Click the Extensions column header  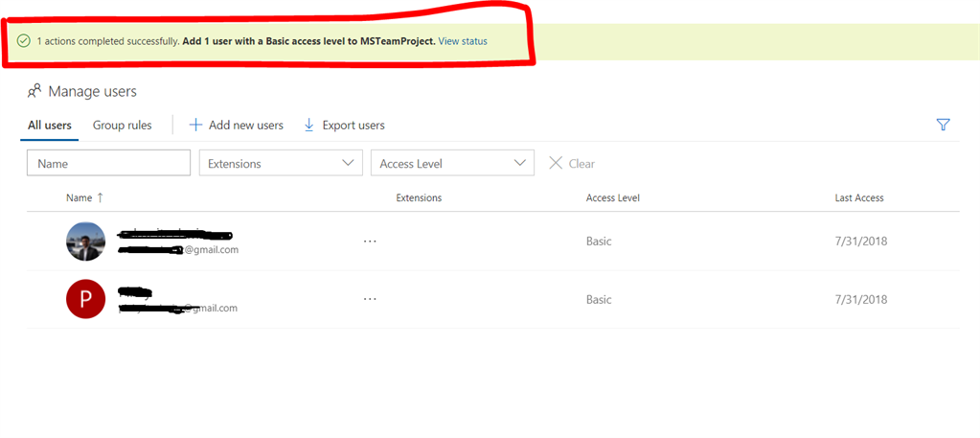pos(419,197)
